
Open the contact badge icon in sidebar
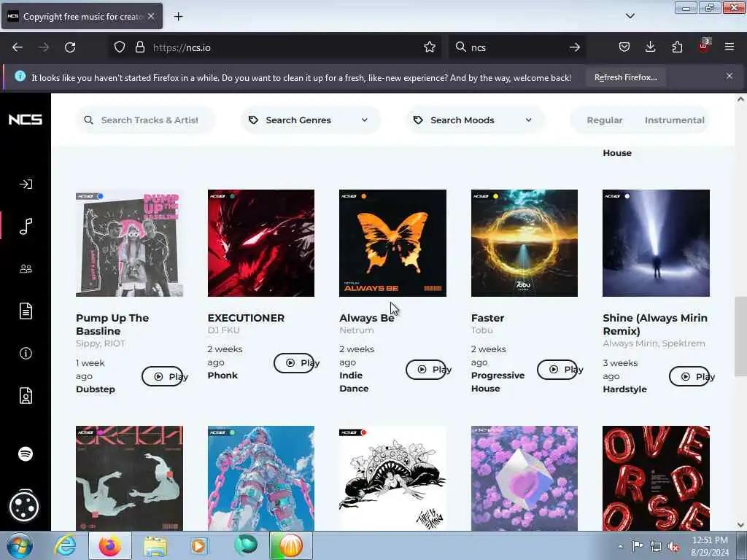pyautogui.click(x=26, y=396)
